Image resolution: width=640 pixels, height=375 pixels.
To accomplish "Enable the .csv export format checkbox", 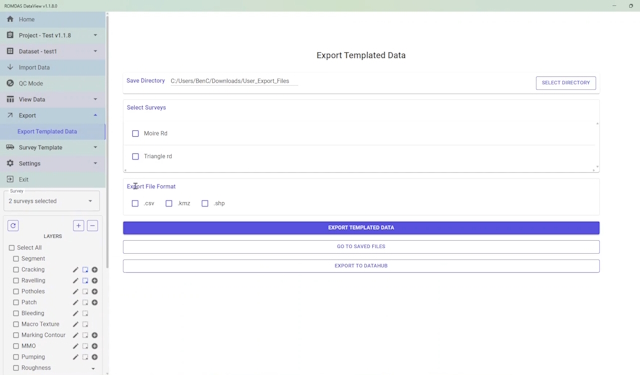I will [135, 203].
